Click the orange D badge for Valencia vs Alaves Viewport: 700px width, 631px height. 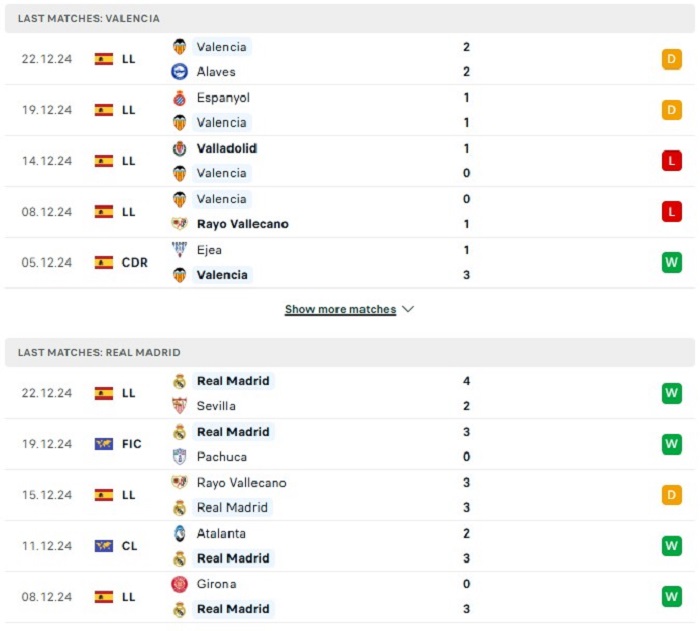[671, 59]
